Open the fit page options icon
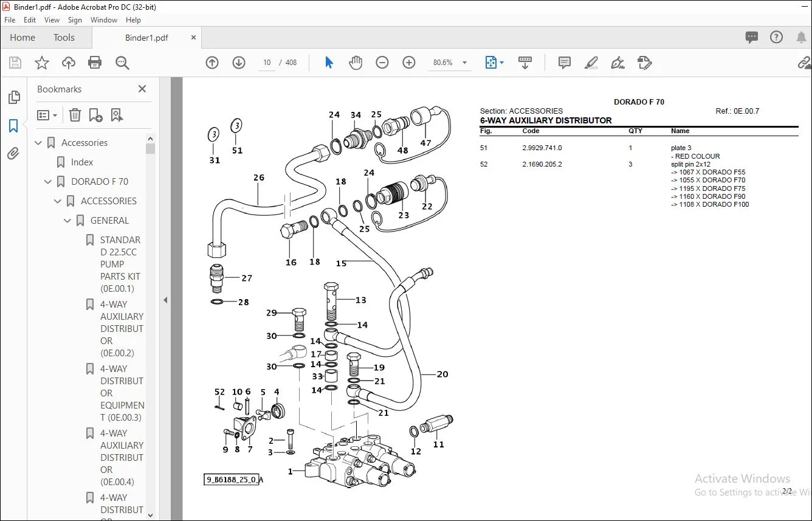Screen dimensions: 812x521 491,63
